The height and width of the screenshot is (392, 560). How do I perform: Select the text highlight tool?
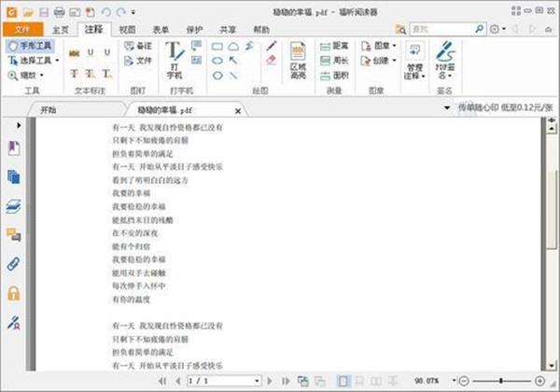[75, 53]
